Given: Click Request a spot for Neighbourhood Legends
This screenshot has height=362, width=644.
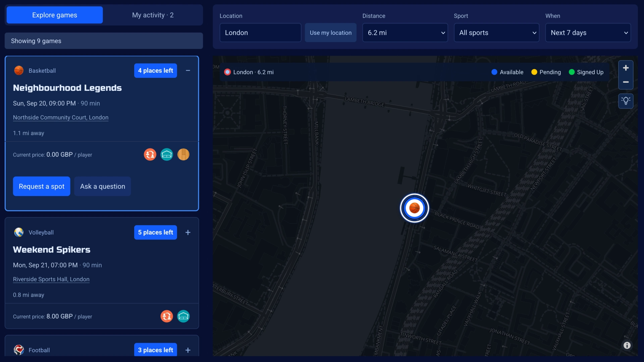Looking at the screenshot, I should pyautogui.click(x=42, y=186).
